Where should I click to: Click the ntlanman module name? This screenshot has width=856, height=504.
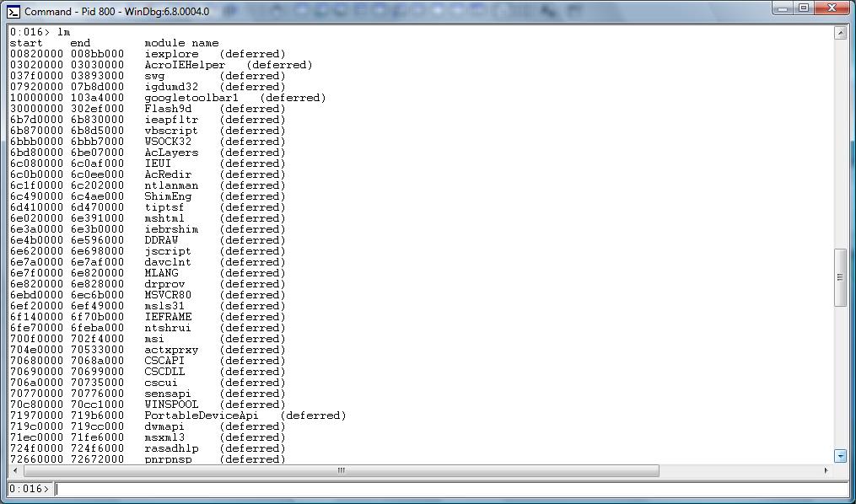point(171,185)
